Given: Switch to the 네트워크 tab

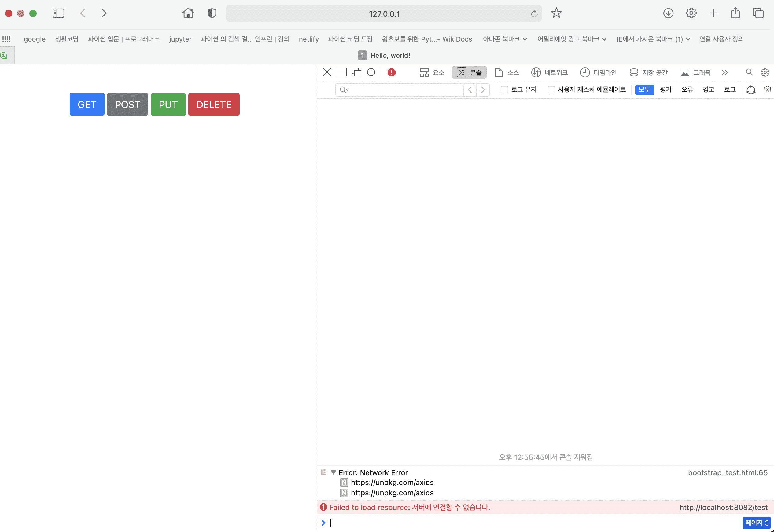Looking at the screenshot, I should pos(550,72).
